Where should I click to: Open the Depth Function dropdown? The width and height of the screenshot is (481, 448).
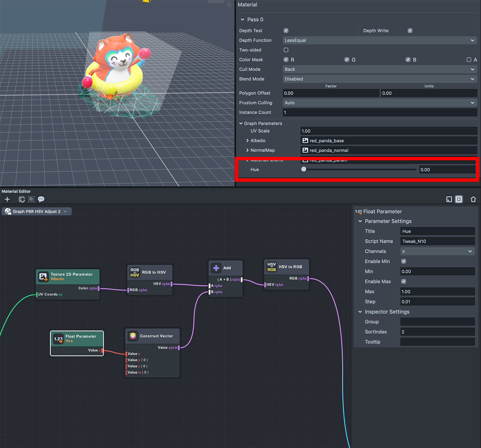[379, 40]
